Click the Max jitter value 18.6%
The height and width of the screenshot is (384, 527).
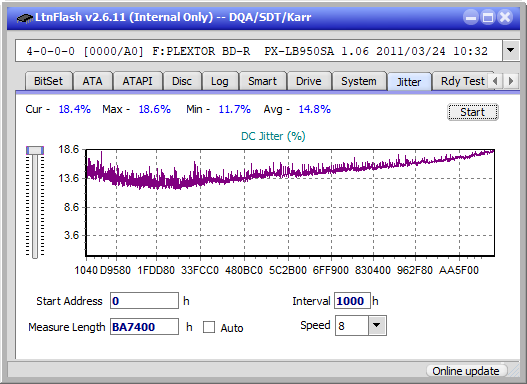point(155,109)
